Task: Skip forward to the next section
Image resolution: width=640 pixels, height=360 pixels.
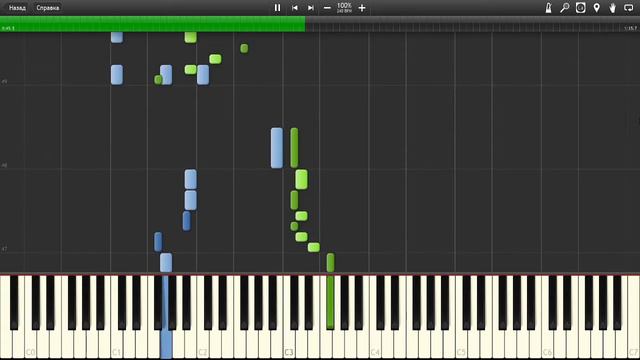Action: [x=311, y=8]
